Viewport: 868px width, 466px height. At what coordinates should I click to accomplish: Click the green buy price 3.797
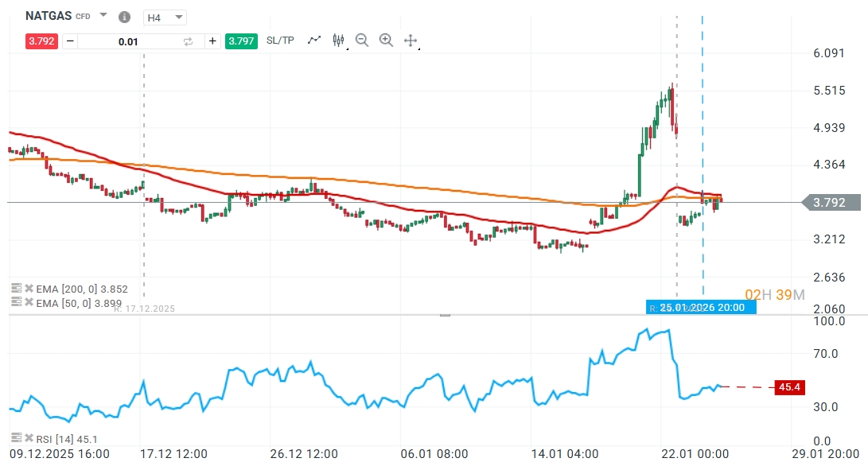coord(240,41)
